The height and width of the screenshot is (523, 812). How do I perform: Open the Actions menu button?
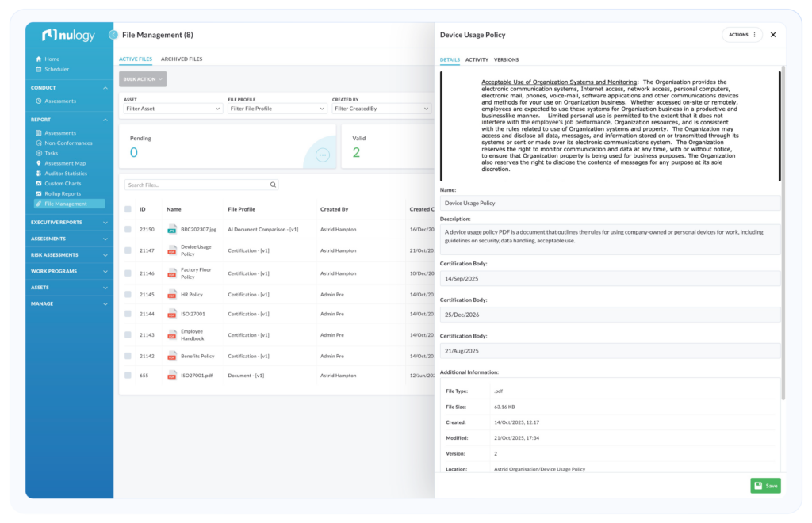pyautogui.click(x=742, y=35)
